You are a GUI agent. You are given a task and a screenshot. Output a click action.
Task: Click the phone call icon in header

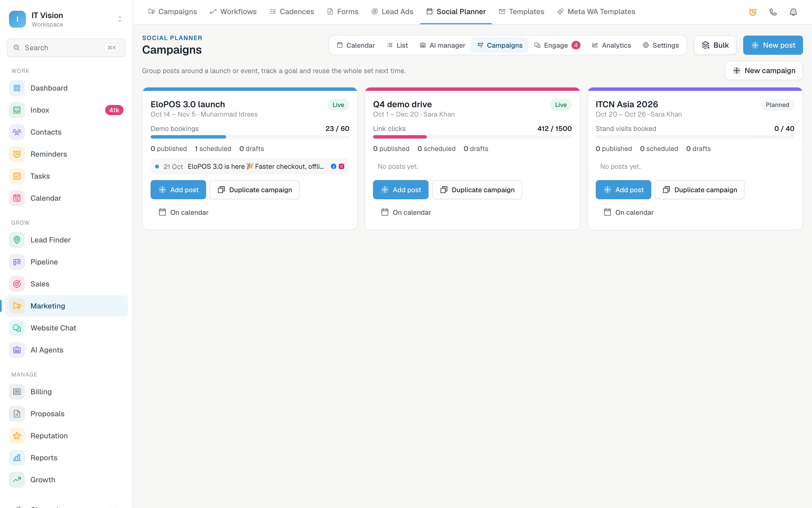pyautogui.click(x=773, y=12)
